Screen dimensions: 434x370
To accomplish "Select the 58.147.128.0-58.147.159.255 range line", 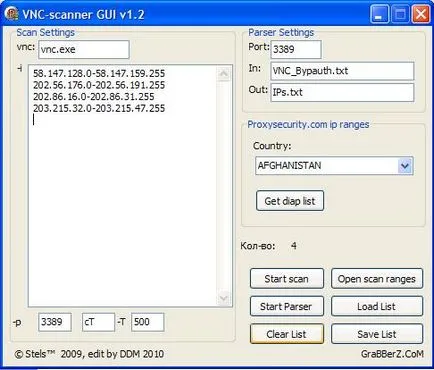I will pos(99,73).
